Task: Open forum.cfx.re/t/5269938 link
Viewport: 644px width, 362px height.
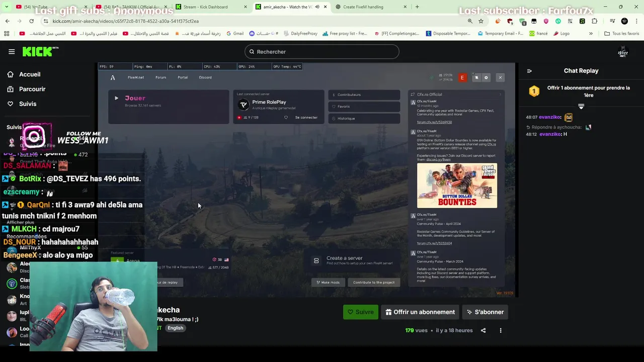Action: 434,122
